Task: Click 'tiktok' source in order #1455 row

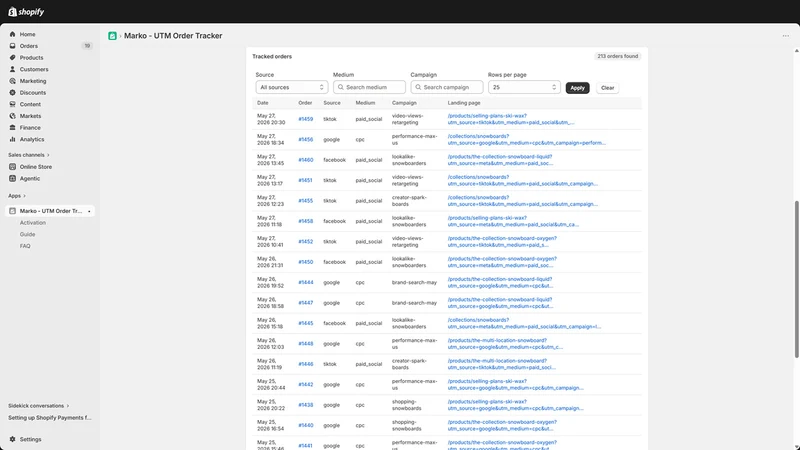Action: [x=330, y=201]
